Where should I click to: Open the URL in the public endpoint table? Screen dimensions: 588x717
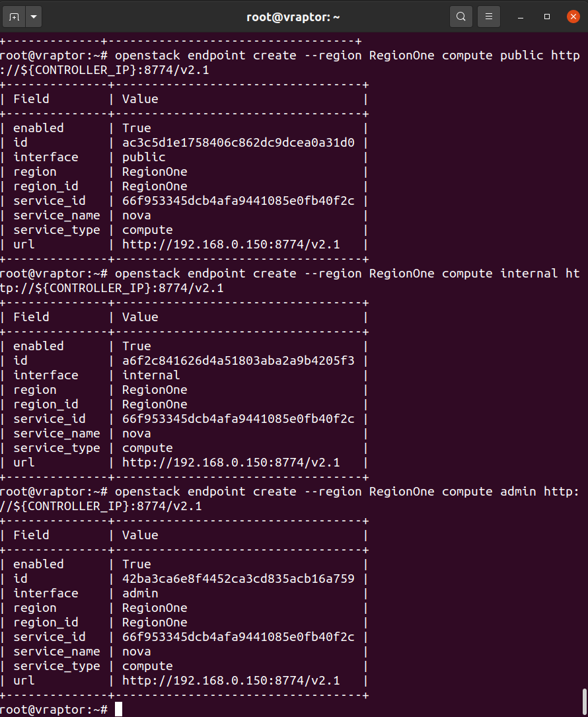(x=231, y=245)
